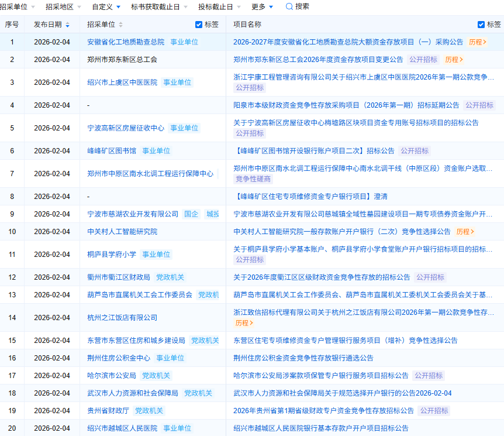Image resolution: width=504 pixels, height=436 pixels.
Task: Uncheck the 标签 checkbox in 招采单位 column
Action: coord(199,25)
